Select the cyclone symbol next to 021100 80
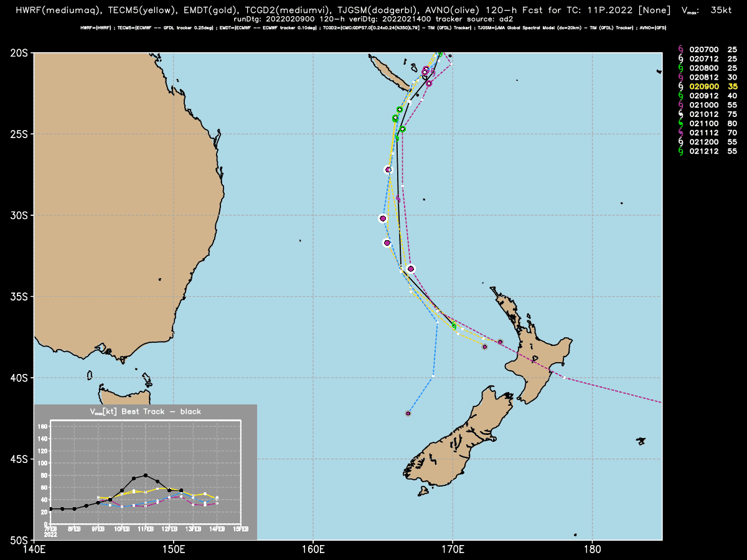747x560 pixels. coord(680,123)
